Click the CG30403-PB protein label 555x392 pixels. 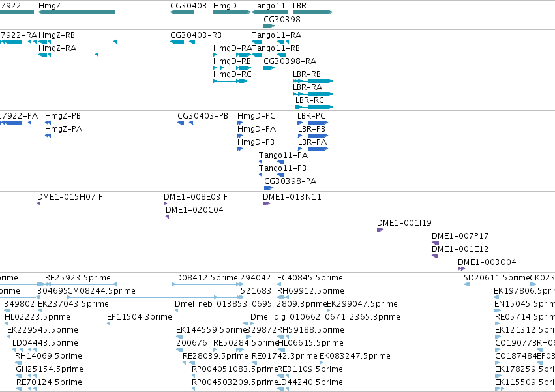(203, 116)
